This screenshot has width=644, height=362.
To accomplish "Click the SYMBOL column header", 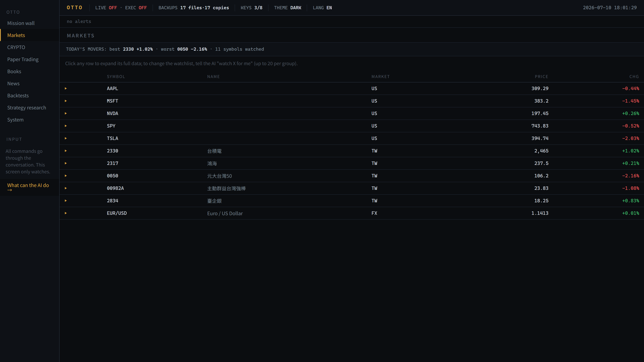I will 116,77.
